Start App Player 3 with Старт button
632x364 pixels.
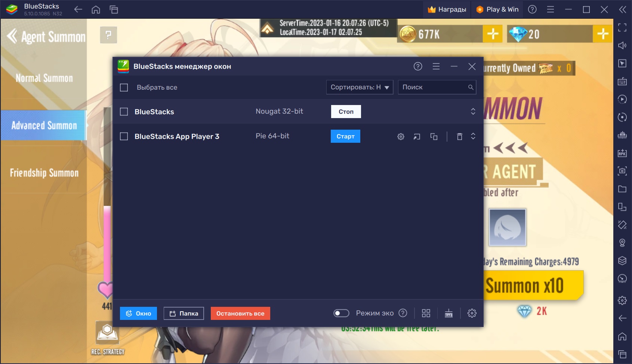[x=345, y=136]
